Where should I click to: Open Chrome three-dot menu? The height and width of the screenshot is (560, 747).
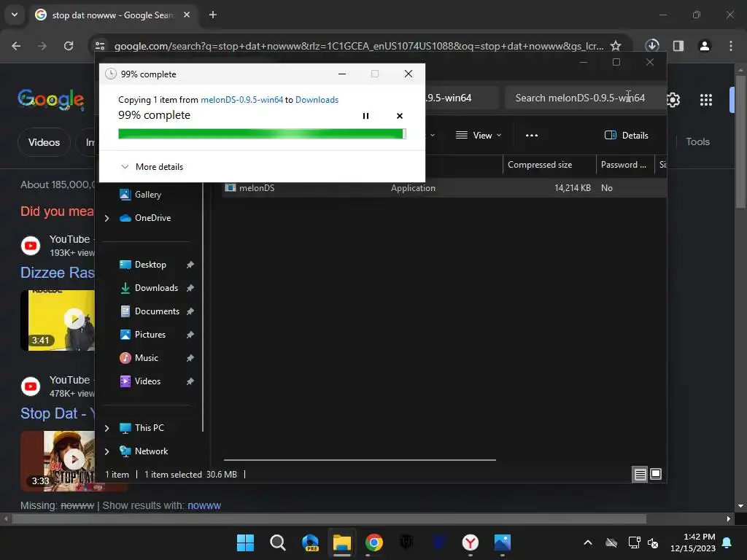(731, 46)
